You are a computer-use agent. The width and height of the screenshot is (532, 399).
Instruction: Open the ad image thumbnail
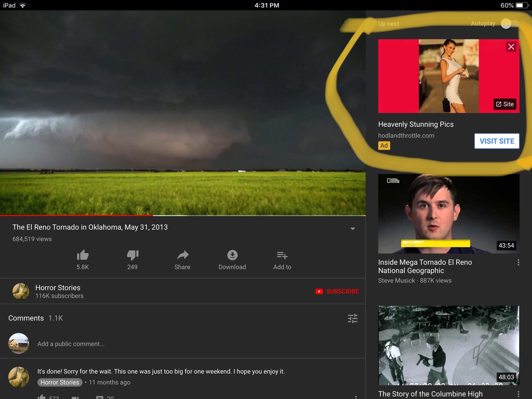[449, 76]
